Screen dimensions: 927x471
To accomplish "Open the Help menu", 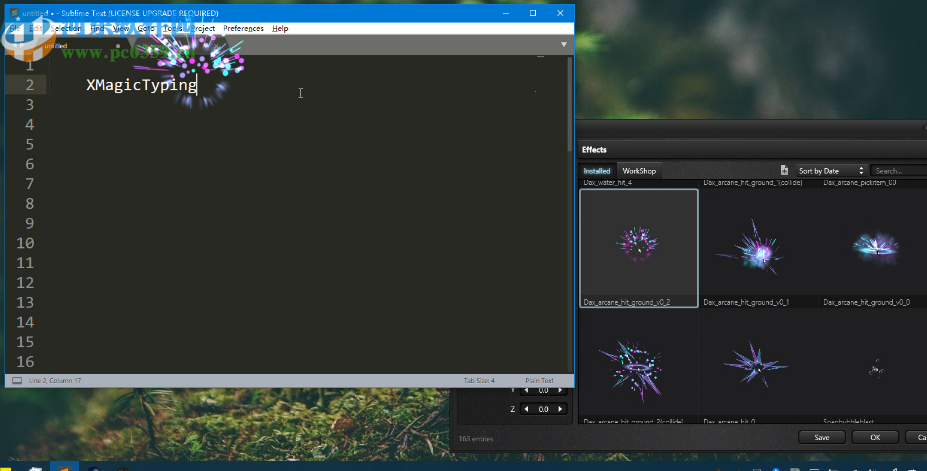I will coord(280,28).
